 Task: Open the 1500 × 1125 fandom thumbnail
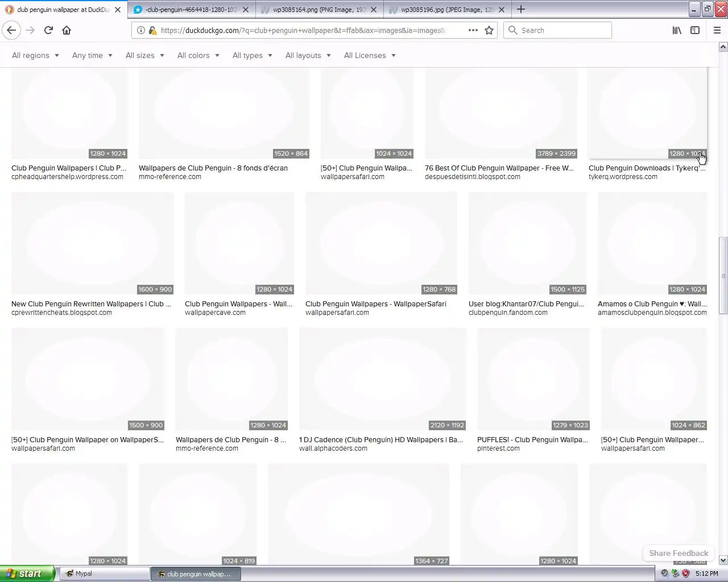pyautogui.click(x=527, y=243)
